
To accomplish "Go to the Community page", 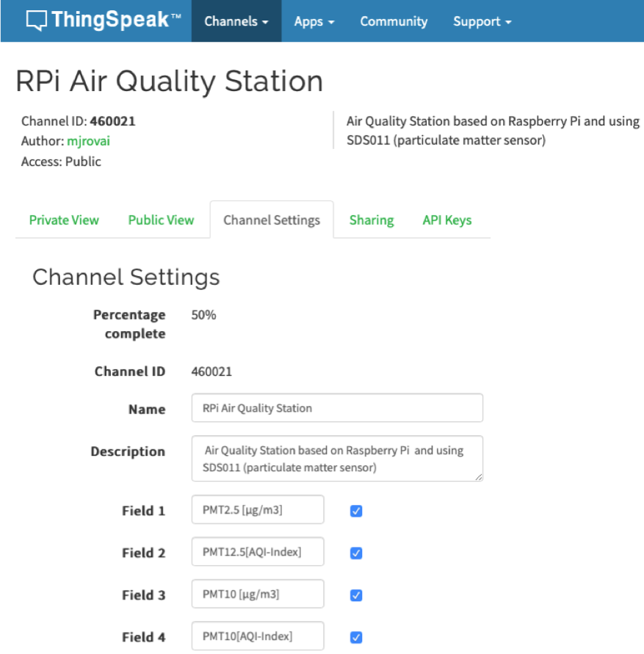I will (394, 21).
